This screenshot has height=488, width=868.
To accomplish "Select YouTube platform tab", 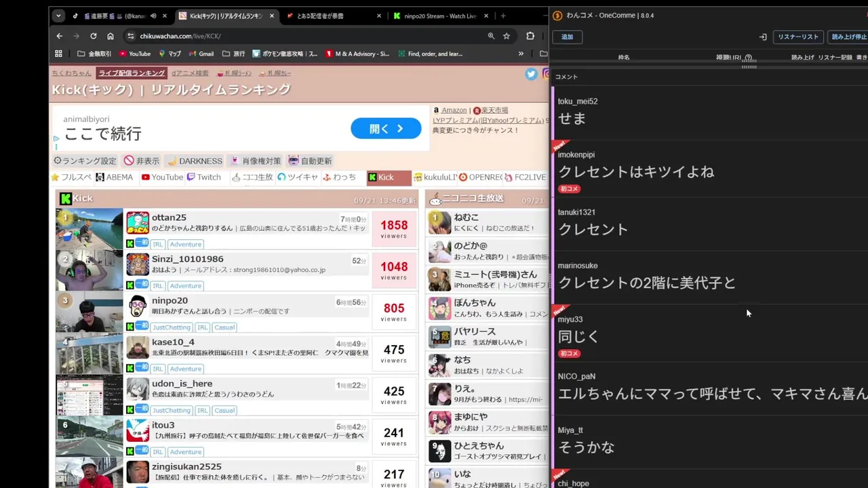I will [x=162, y=177].
